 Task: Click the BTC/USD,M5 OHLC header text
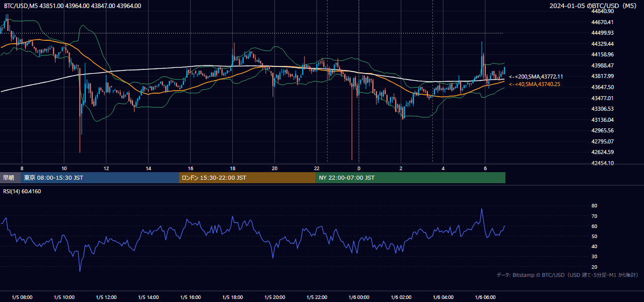(x=73, y=6)
